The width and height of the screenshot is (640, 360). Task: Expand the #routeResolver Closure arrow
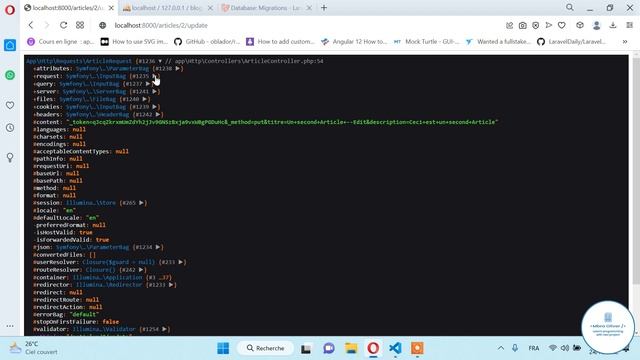click(x=141, y=270)
